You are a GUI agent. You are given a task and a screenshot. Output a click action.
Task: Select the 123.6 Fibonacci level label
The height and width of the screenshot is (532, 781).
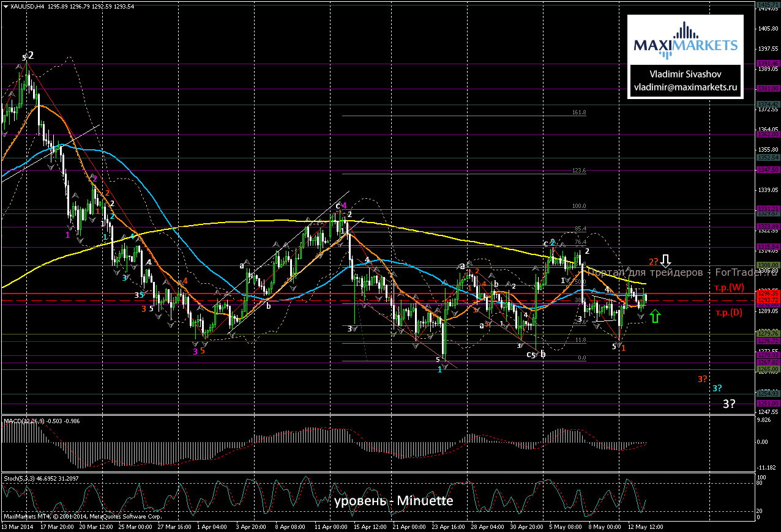click(x=578, y=171)
